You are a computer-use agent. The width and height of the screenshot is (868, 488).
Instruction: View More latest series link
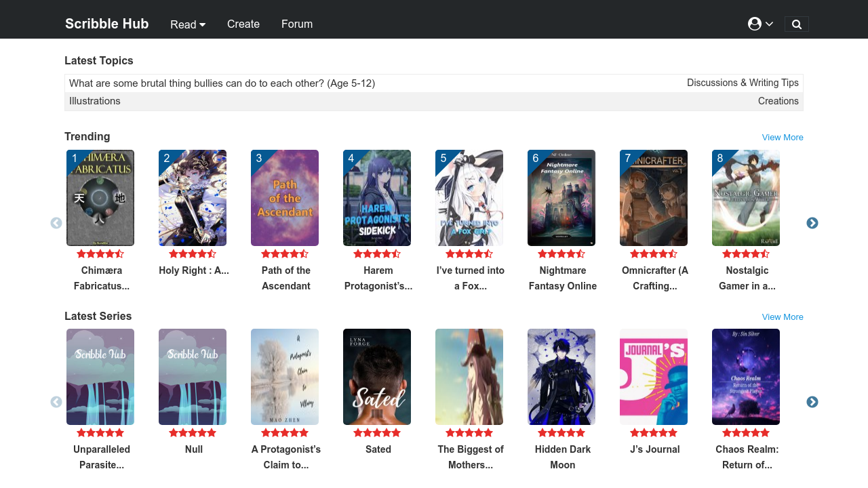tap(783, 317)
